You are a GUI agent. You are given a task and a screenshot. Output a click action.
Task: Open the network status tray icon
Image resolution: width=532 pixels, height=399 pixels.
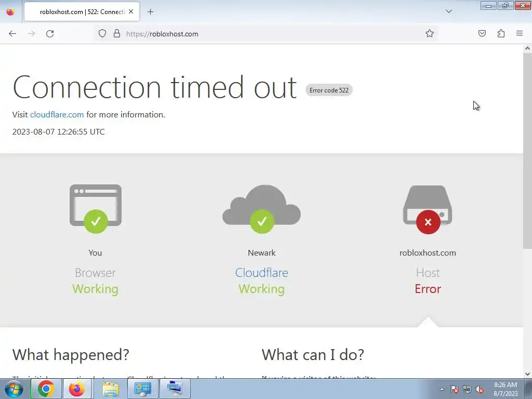(467, 390)
